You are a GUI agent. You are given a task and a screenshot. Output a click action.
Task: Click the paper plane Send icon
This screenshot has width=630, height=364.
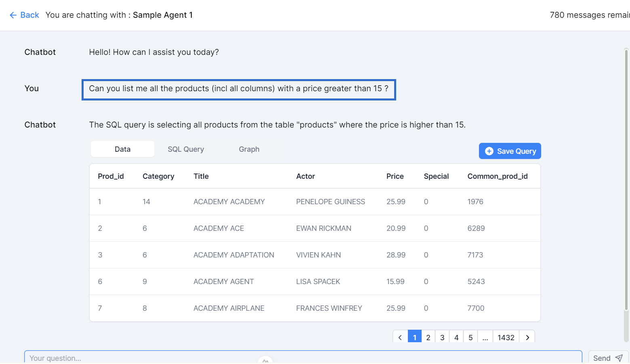[x=619, y=358]
